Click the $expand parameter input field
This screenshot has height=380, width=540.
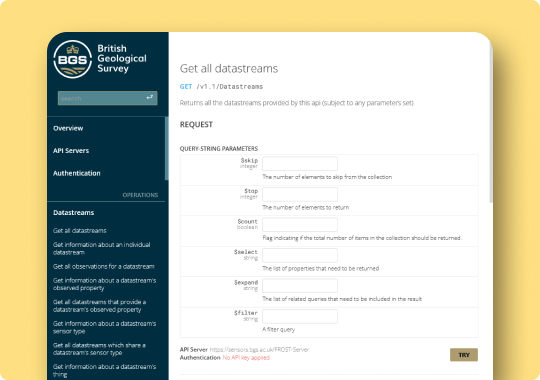(x=300, y=286)
